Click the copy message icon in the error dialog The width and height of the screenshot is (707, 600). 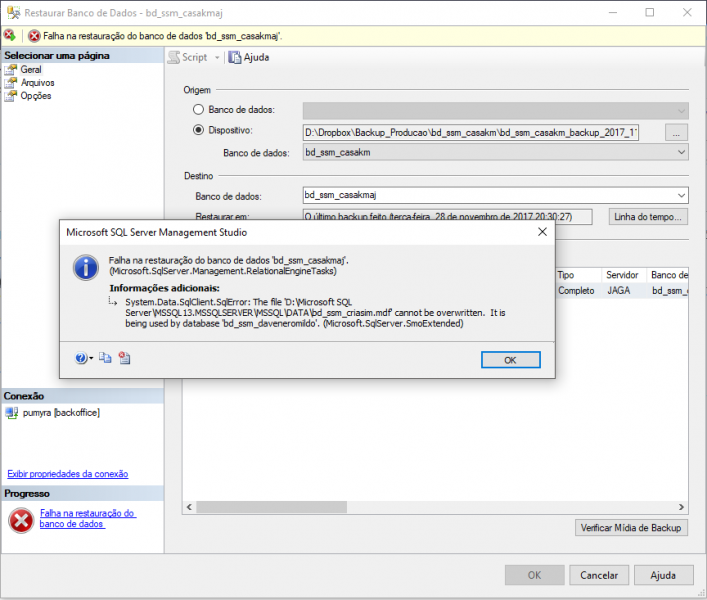pos(106,358)
